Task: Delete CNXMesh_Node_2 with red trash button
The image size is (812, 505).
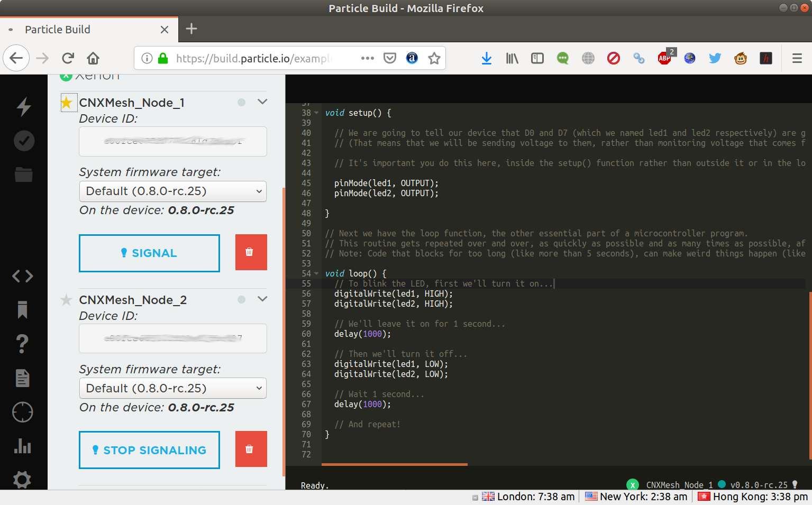Action: click(251, 449)
